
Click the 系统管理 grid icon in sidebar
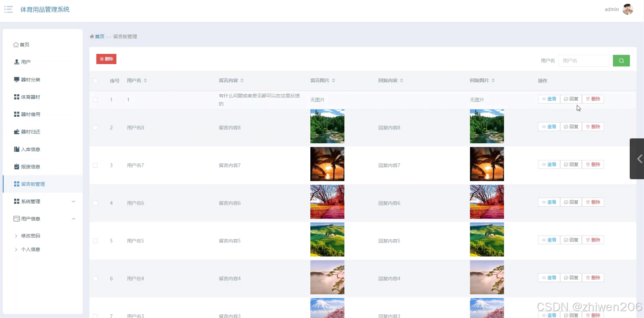pyautogui.click(x=17, y=201)
